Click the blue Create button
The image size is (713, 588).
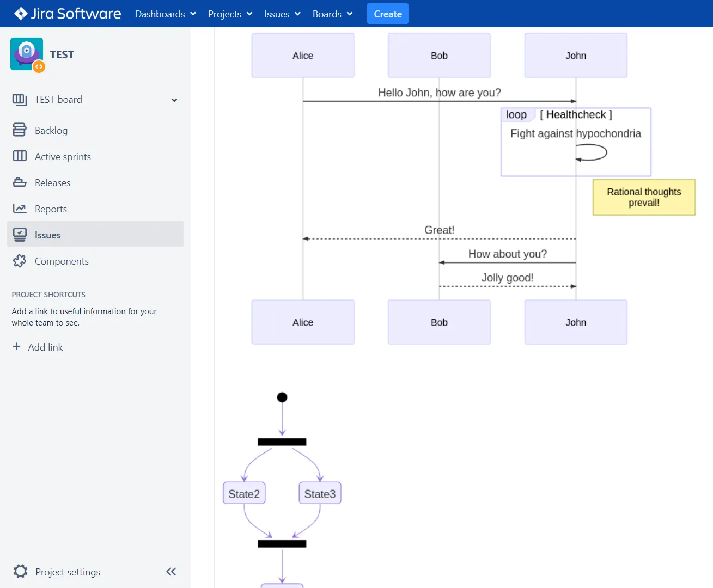(388, 14)
